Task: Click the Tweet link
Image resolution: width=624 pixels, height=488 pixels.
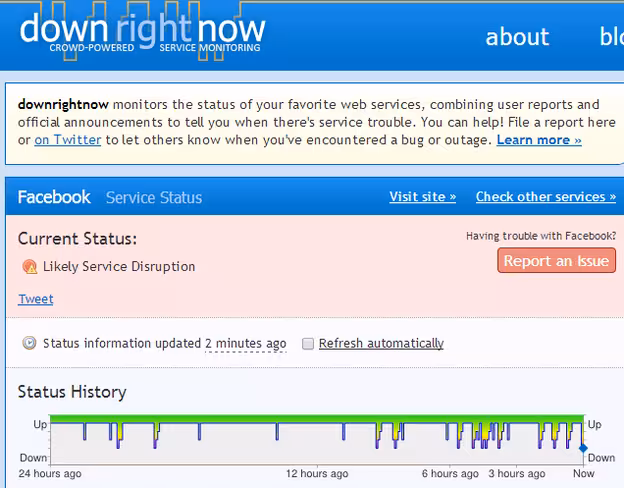Action: [x=36, y=299]
